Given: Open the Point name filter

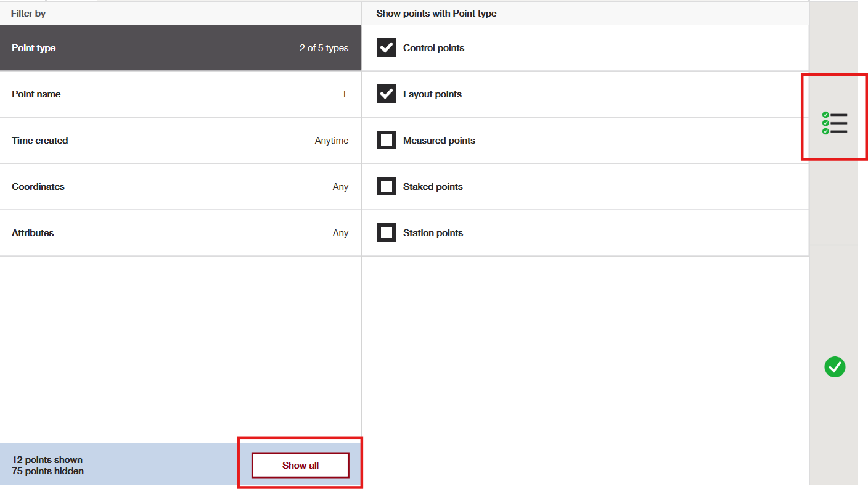Looking at the screenshot, I should click(x=36, y=94).
